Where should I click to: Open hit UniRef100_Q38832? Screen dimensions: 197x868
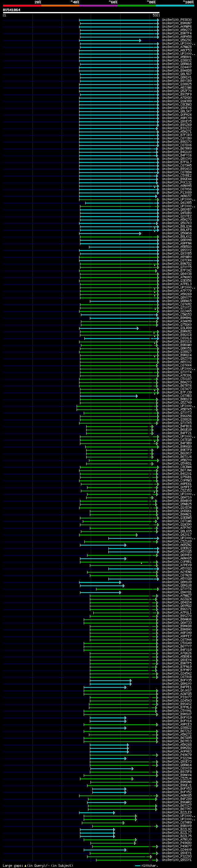[177, 61]
